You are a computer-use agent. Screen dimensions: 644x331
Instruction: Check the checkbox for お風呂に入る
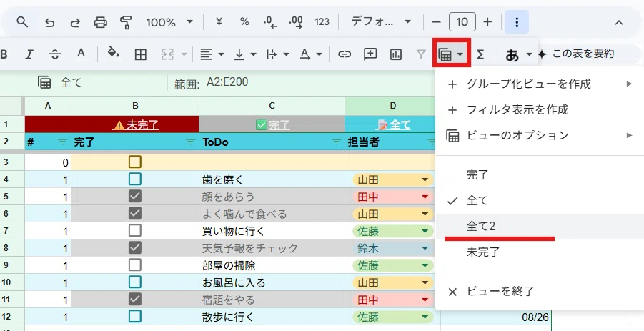coord(135,282)
